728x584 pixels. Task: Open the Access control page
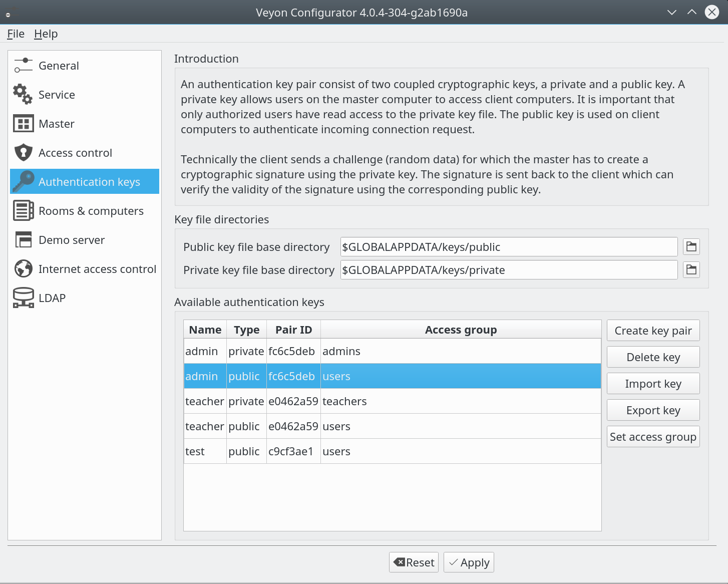click(85, 153)
